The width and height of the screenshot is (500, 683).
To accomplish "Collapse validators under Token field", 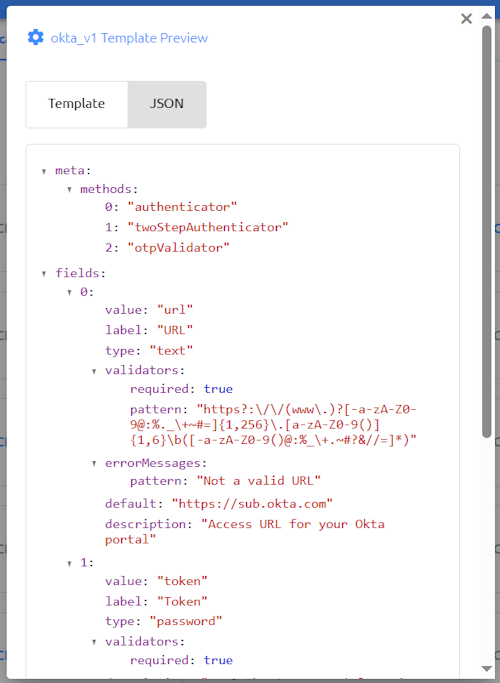I will tap(94, 642).
